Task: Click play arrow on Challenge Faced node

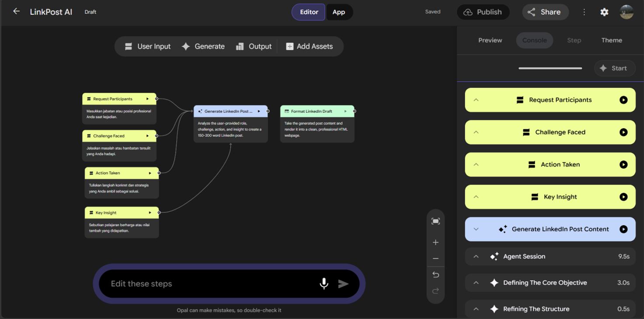Action: [x=148, y=136]
